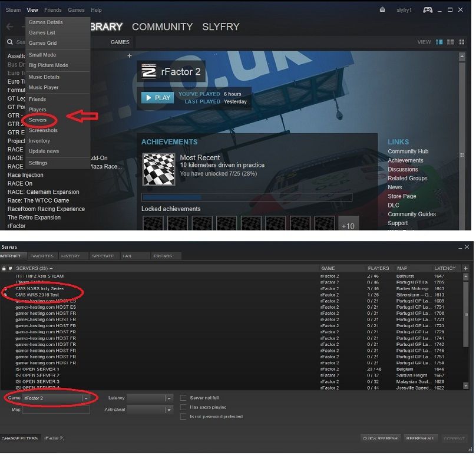Image resolution: width=476 pixels, height=455 pixels.
Task: Switch to grid view icon
Action: (462, 42)
